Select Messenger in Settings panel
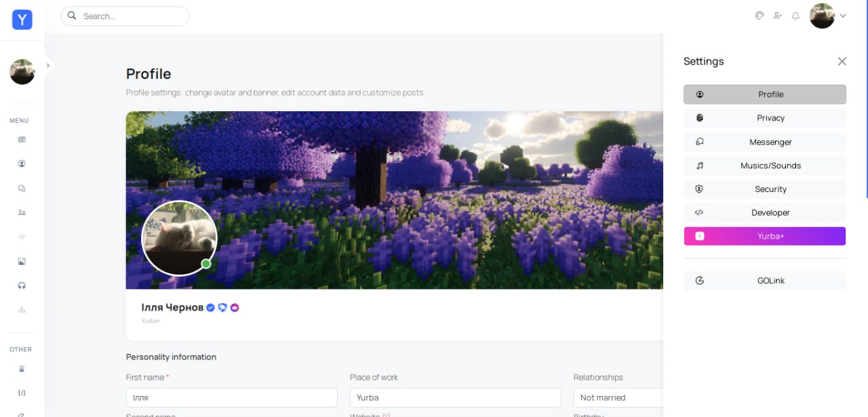Viewport: 868px width, 417px height. pyautogui.click(x=765, y=142)
